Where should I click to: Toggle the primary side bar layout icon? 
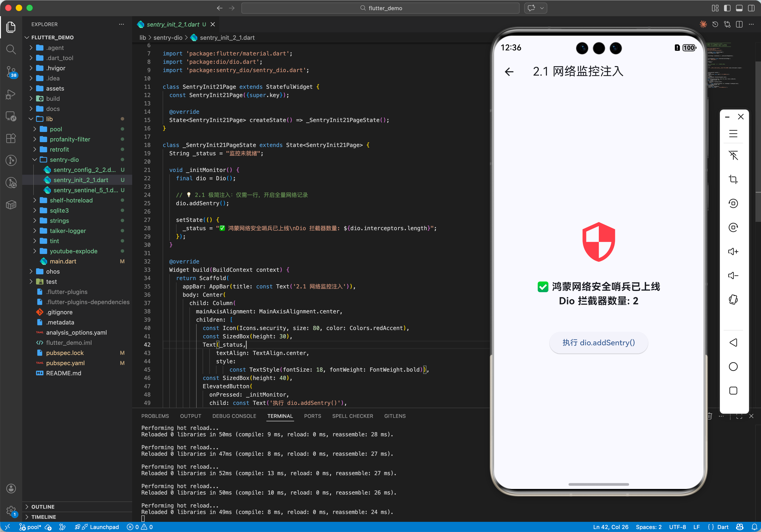click(x=727, y=8)
